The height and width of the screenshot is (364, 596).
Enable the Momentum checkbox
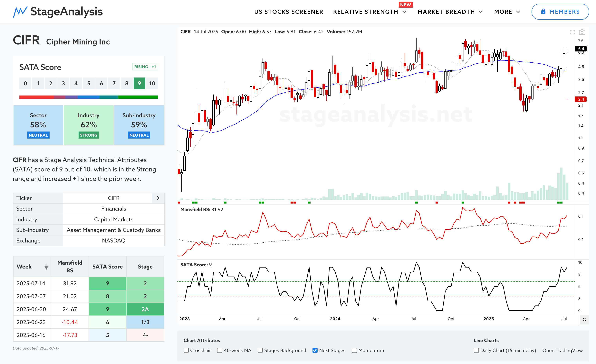(354, 350)
